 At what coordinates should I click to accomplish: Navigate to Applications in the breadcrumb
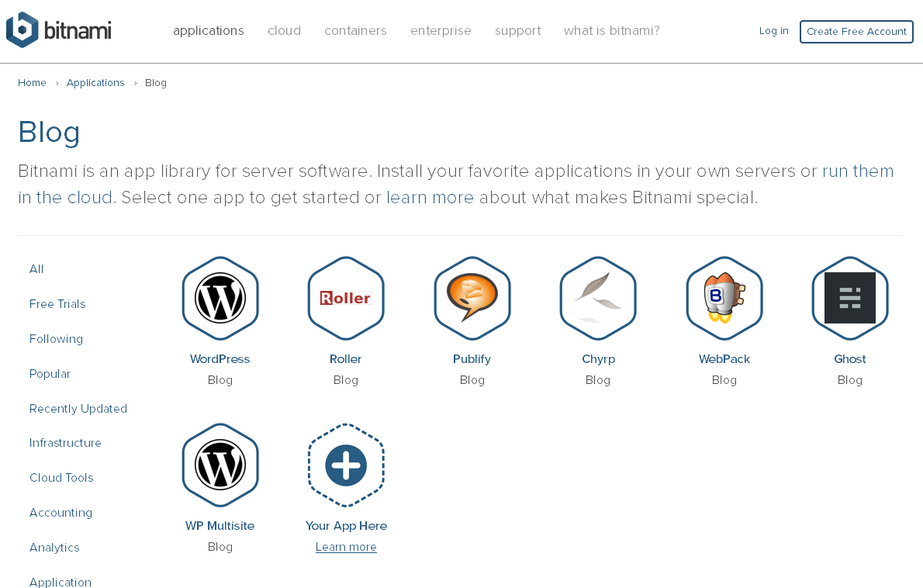coord(95,83)
